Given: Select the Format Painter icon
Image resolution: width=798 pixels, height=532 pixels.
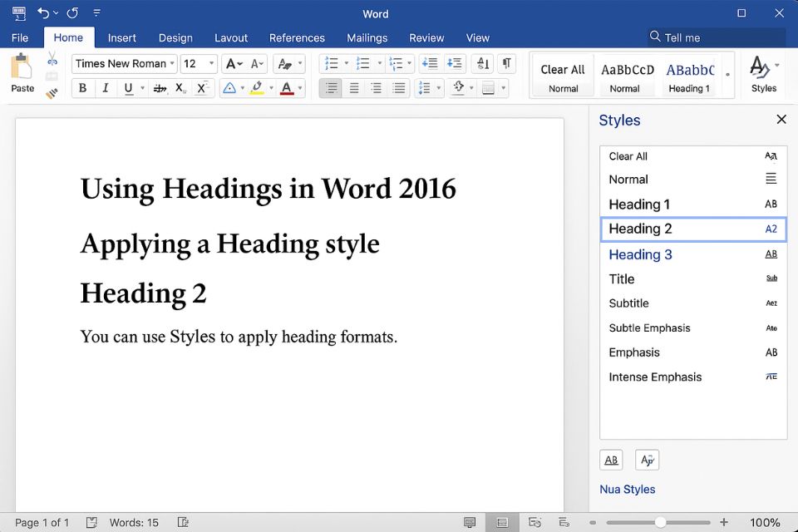Looking at the screenshot, I should pyautogui.click(x=52, y=91).
